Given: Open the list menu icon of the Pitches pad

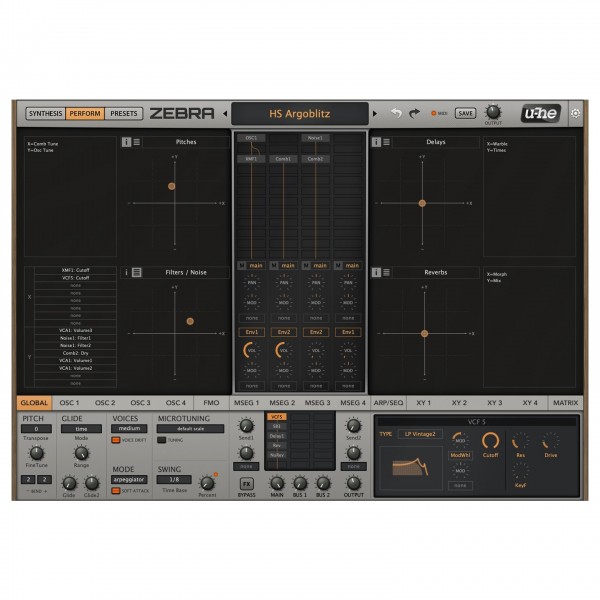Looking at the screenshot, I should coord(137,142).
